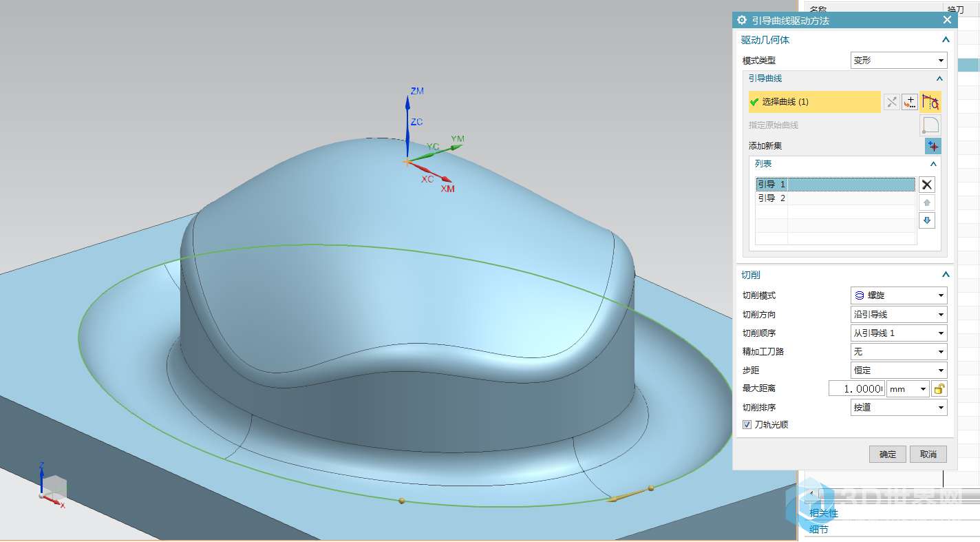
Task: Open the 切削方向 dropdown
Action: coord(899,315)
